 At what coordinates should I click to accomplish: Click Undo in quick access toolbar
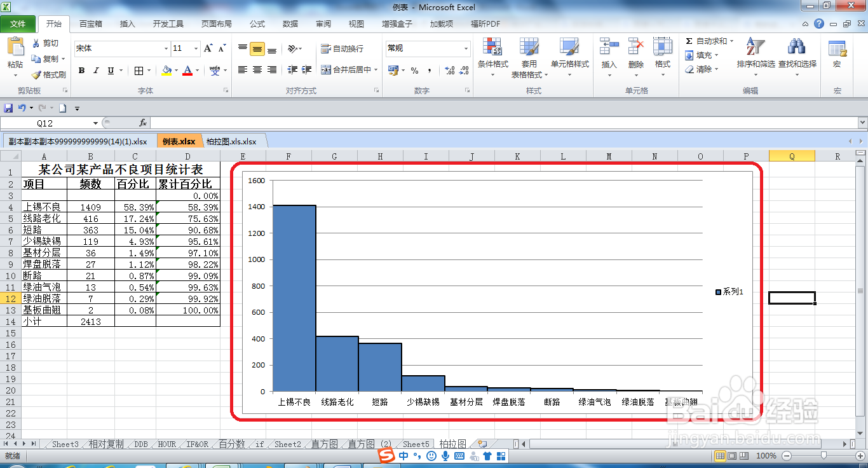[x=22, y=108]
